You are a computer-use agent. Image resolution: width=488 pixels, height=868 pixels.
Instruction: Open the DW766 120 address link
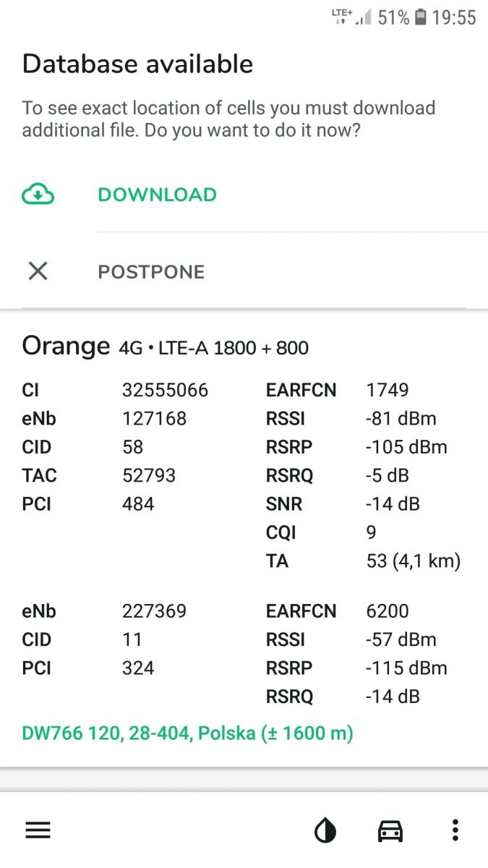[x=187, y=733]
